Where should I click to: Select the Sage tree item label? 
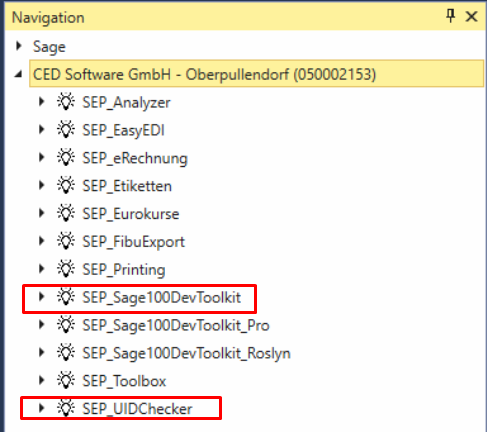pos(49,47)
